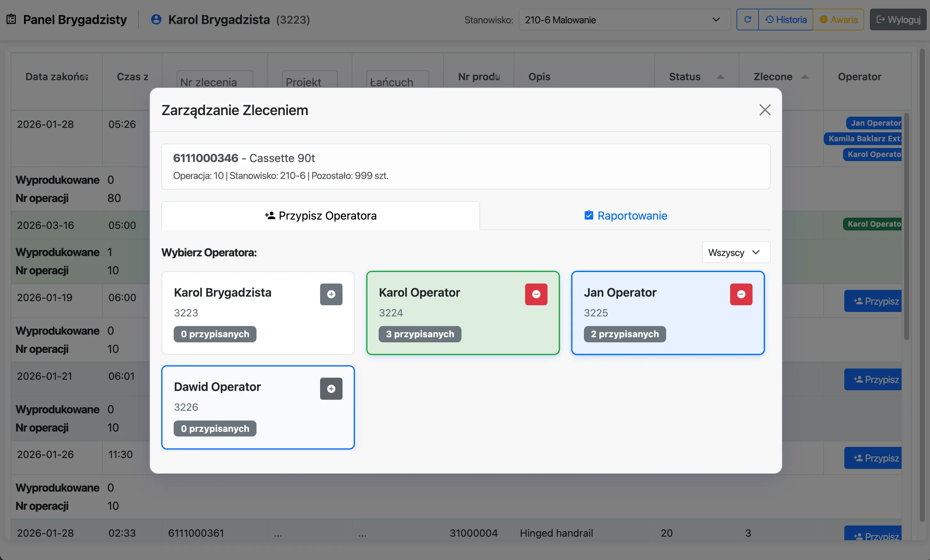930x560 pixels.
Task: Click the Kamila Baklarz Ext. operator badge
Action: pyautogui.click(x=863, y=138)
